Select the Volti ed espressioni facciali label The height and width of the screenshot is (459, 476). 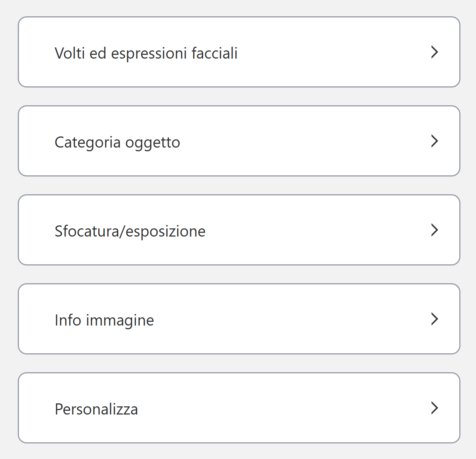pos(146,53)
